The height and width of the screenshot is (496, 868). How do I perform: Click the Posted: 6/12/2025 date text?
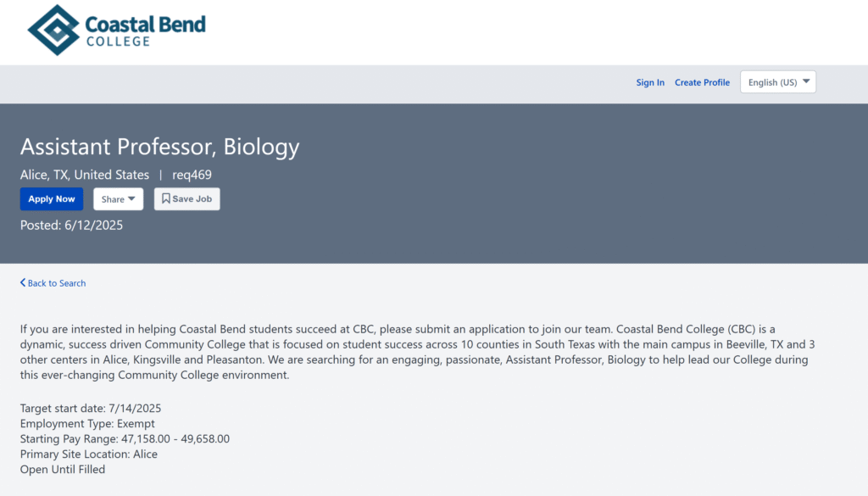[x=71, y=226]
